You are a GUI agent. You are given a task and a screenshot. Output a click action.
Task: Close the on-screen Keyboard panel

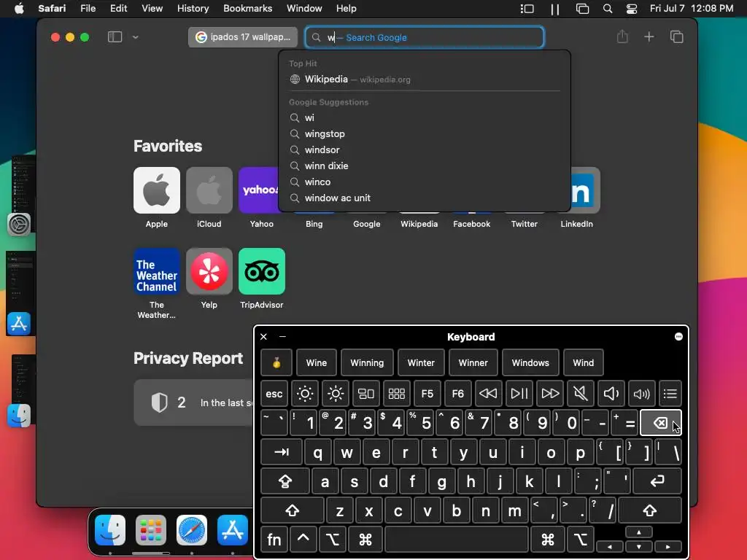(263, 337)
